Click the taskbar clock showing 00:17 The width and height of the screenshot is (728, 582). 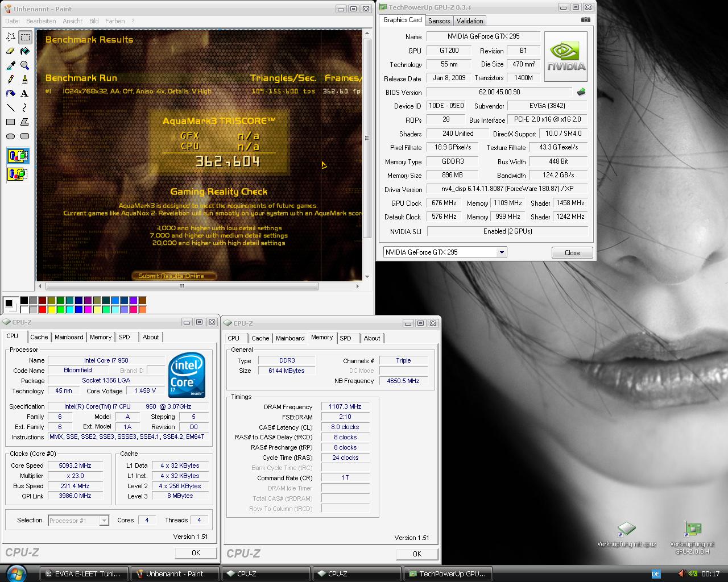pos(710,574)
